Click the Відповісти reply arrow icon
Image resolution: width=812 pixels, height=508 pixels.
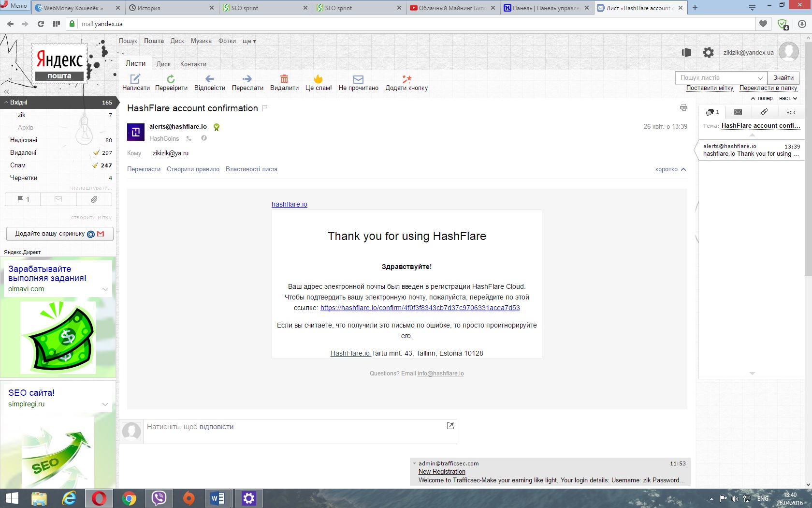pyautogui.click(x=209, y=79)
